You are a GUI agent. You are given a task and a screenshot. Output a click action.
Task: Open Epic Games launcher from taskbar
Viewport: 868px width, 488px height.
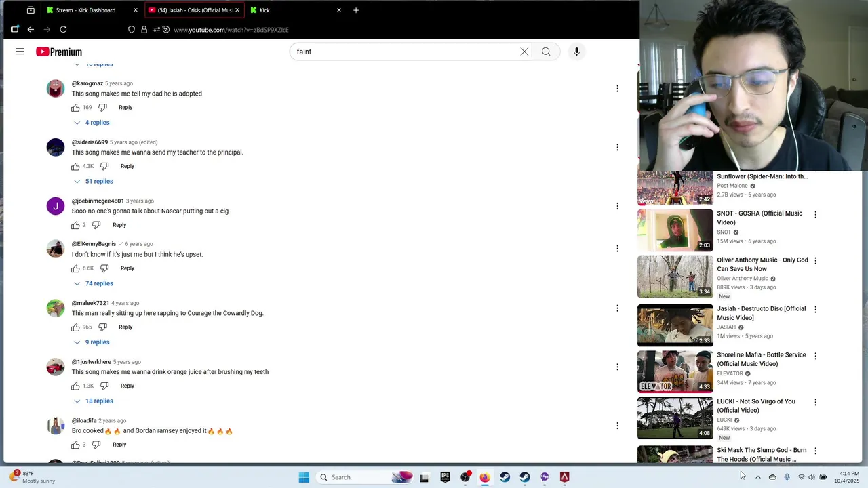[x=445, y=477]
